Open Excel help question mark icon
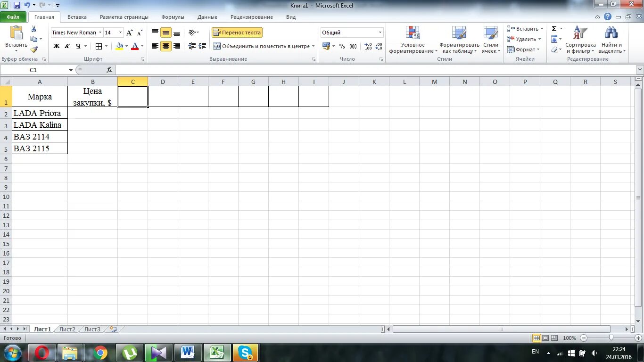This screenshot has height=362, width=644. [x=608, y=16]
